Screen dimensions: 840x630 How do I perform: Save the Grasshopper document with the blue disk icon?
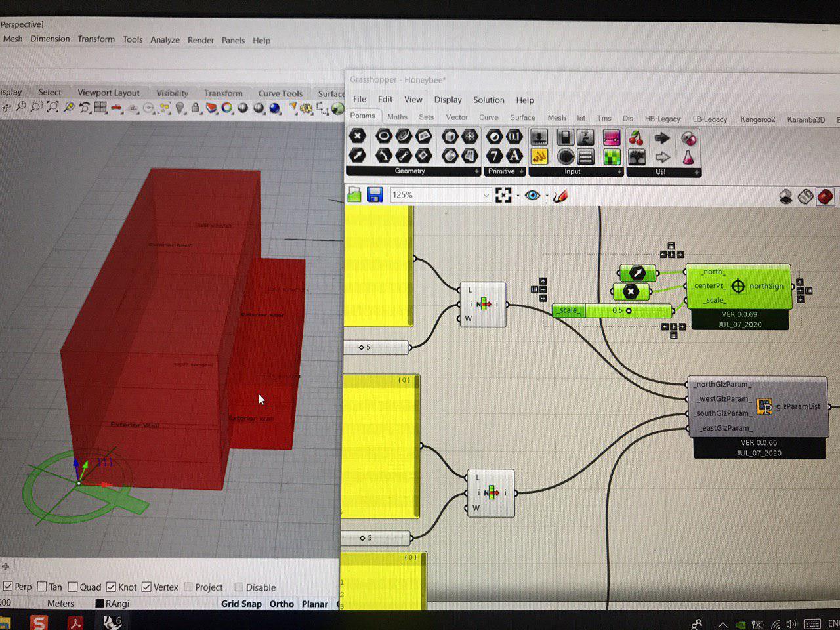tap(375, 195)
